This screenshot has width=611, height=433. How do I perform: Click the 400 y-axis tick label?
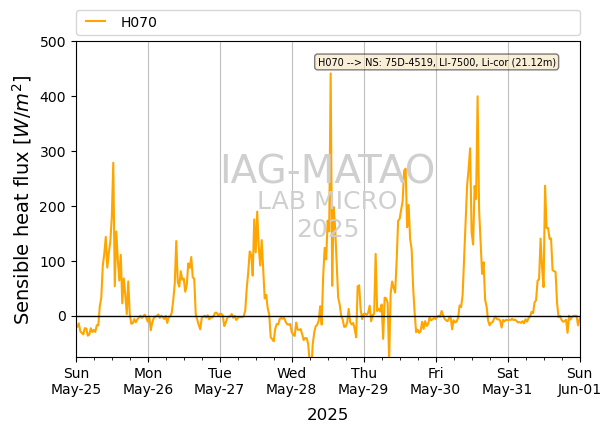point(53,97)
